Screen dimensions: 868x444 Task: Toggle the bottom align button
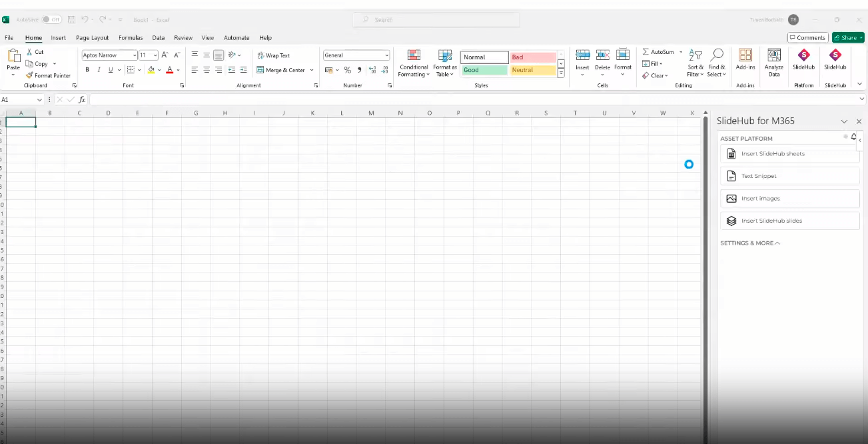tap(218, 55)
